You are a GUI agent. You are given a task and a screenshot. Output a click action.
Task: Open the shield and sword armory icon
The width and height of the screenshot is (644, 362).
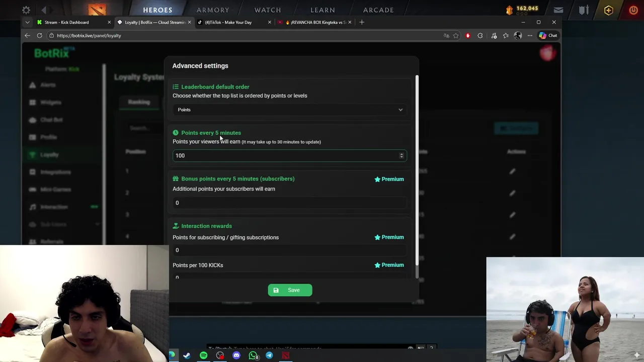(x=584, y=10)
